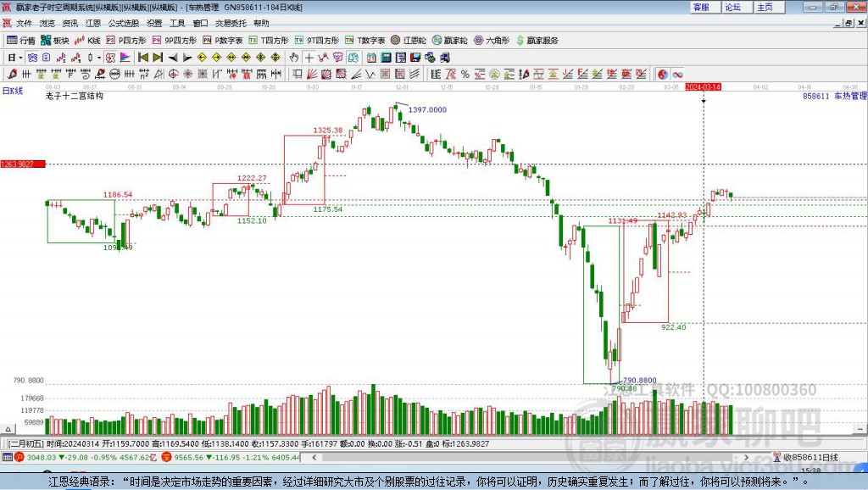Click the 1397.0000 high price label
This screenshot has width=868, height=490.
[427, 109]
